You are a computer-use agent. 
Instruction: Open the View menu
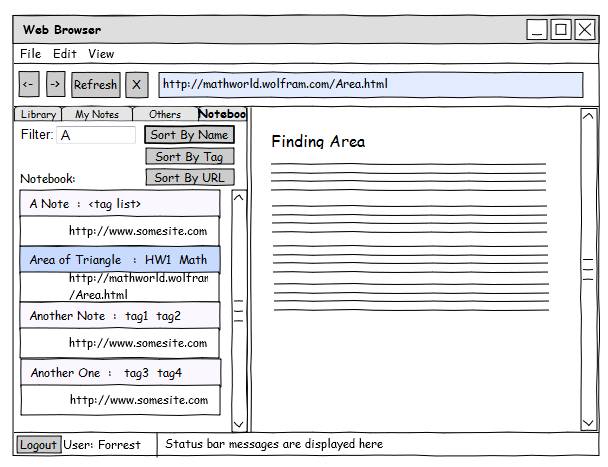tap(101, 54)
